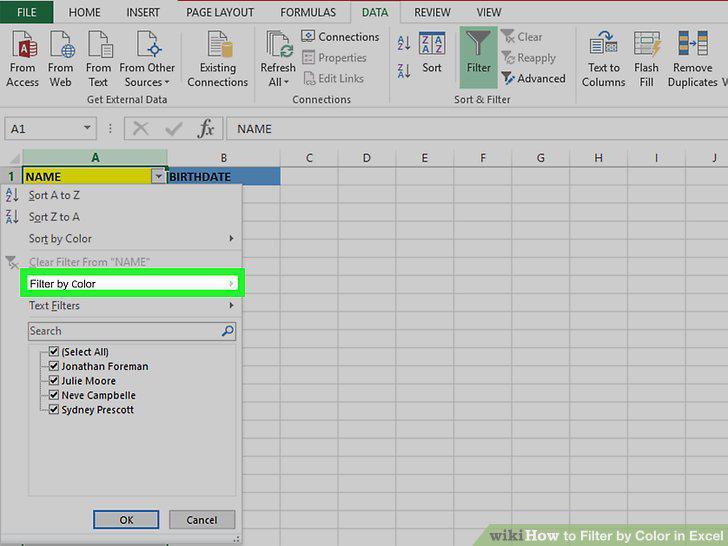The height and width of the screenshot is (546, 728).
Task: Open the Sort dialog
Action: (432, 52)
